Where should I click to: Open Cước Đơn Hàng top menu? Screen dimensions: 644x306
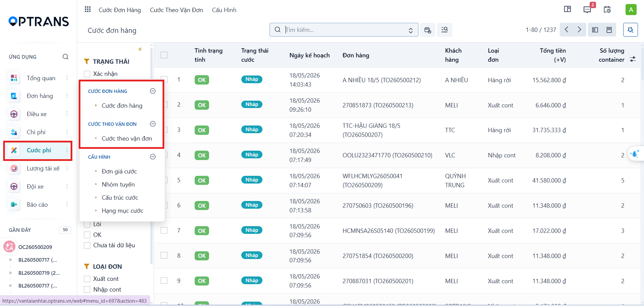120,10
